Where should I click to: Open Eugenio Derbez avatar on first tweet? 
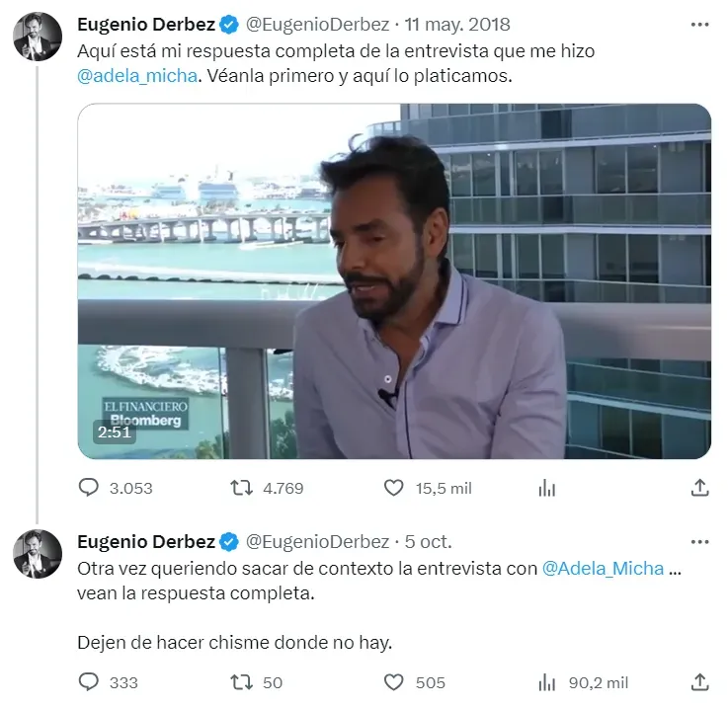point(38,38)
